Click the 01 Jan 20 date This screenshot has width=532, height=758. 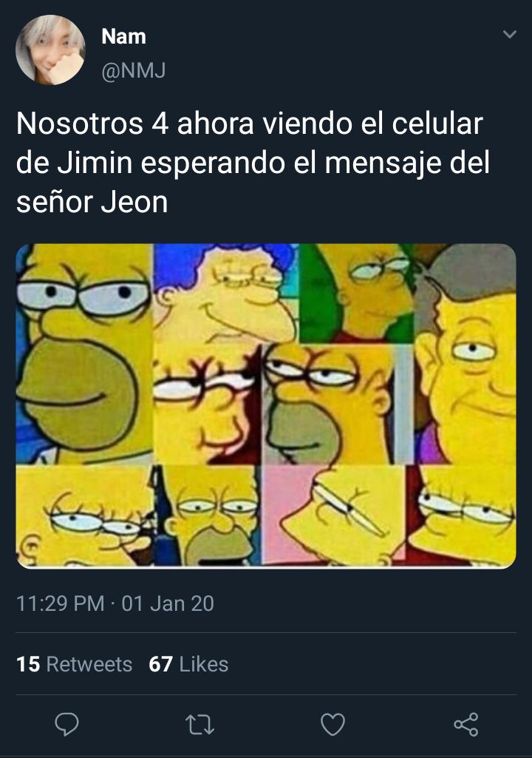pyautogui.click(x=168, y=603)
